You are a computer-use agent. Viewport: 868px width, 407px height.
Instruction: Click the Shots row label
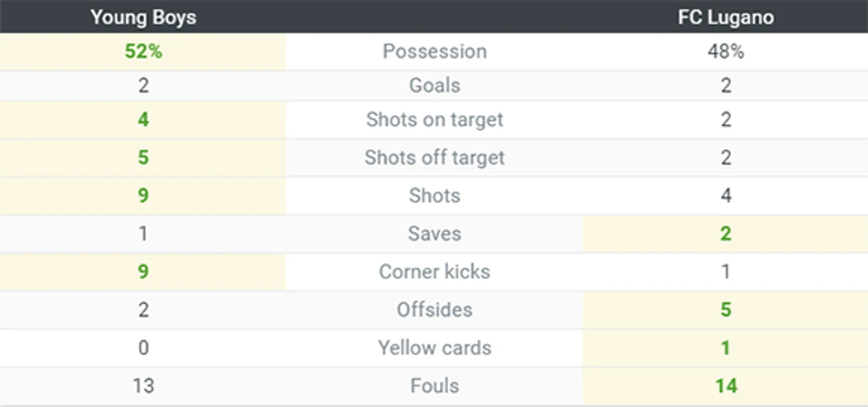(x=435, y=195)
